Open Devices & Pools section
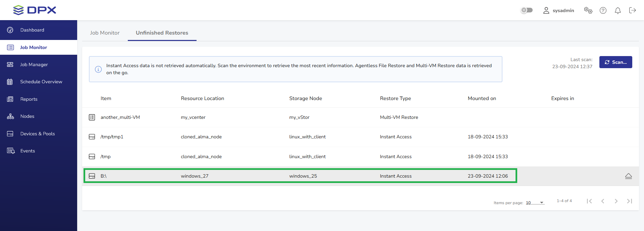The width and height of the screenshot is (644, 231). pos(37,134)
